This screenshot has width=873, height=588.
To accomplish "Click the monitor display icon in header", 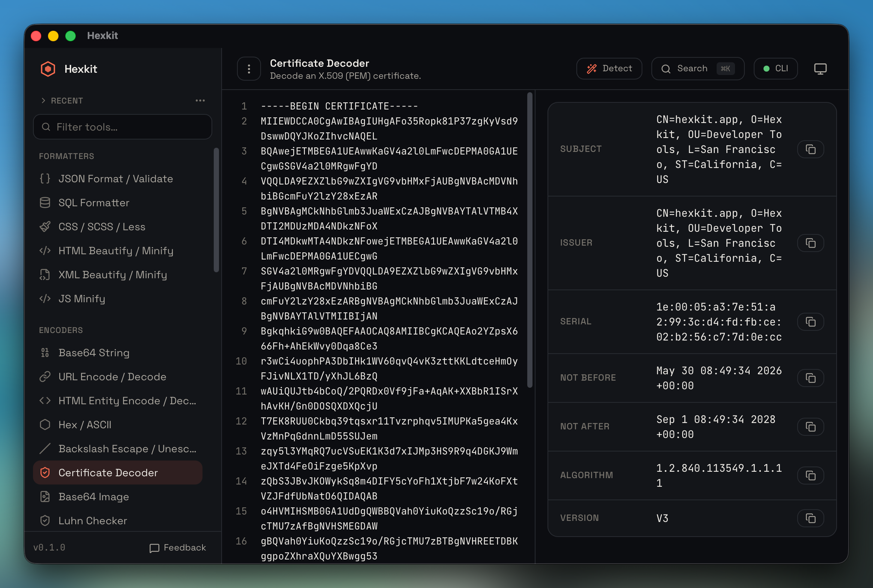I will click(820, 69).
